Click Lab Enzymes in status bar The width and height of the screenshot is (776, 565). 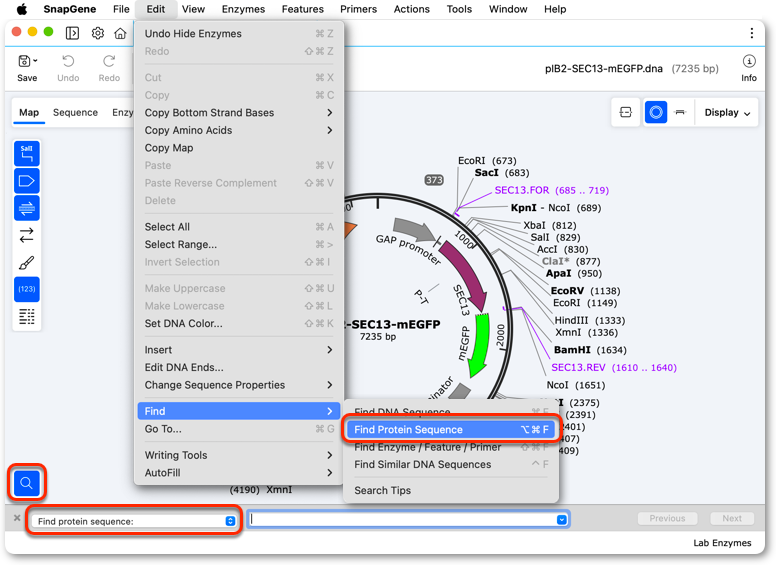[x=722, y=543]
